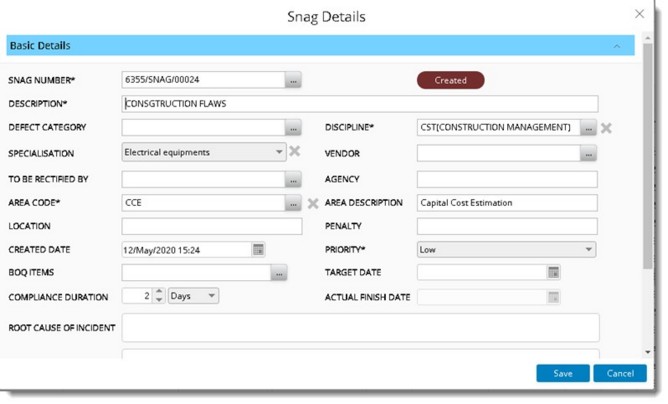
Task: Open BOQ Items lookup ellipsis button
Action: click(280, 272)
